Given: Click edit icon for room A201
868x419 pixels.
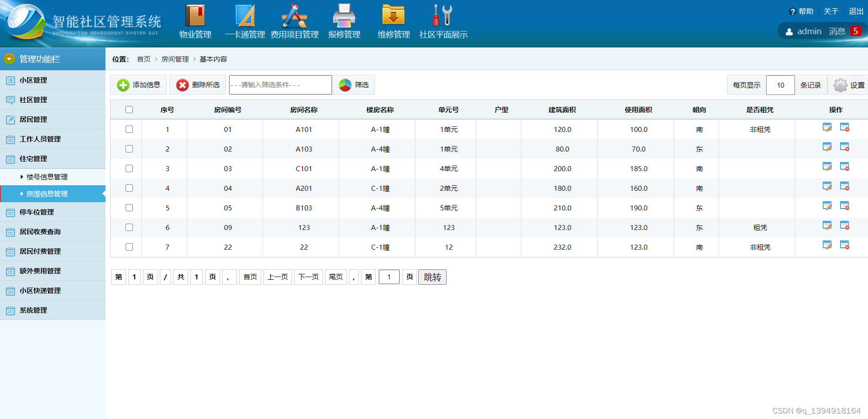Looking at the screenshot, I should 827,187.
